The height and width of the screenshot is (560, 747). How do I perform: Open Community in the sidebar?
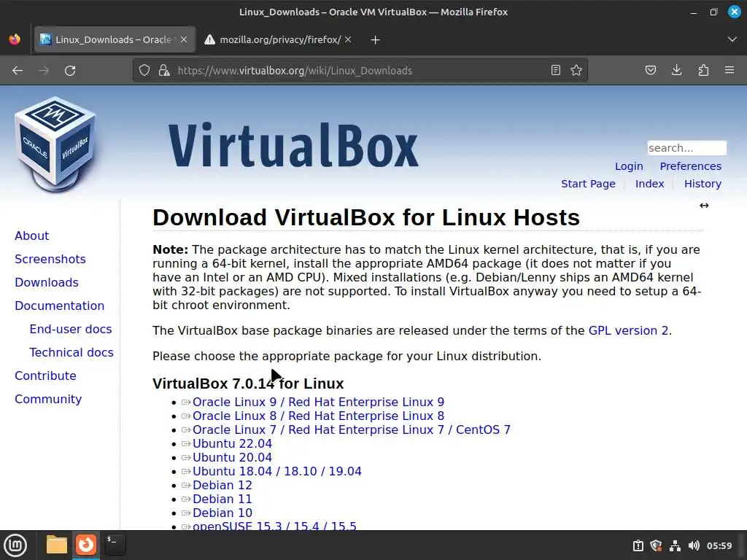pyautogui.click(x=48, y=399)
